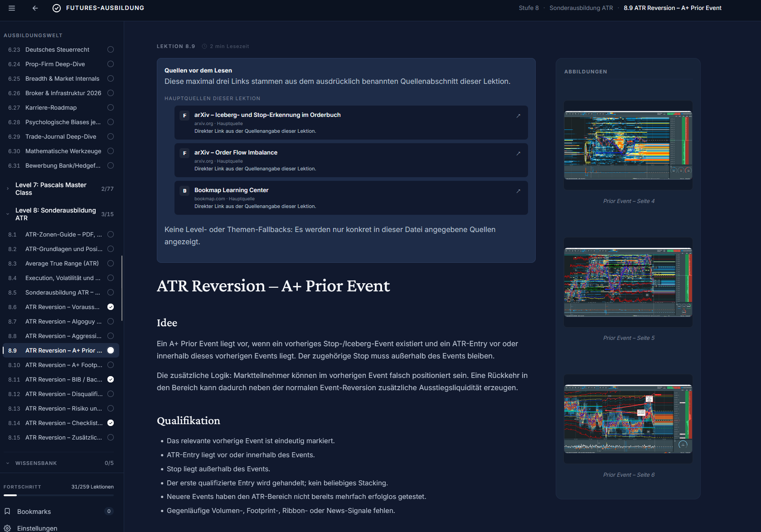Toggle completion for 8.9 ATR Reversion A+ Prior
Screen dimensions: 761x532
tap(111, 350)
